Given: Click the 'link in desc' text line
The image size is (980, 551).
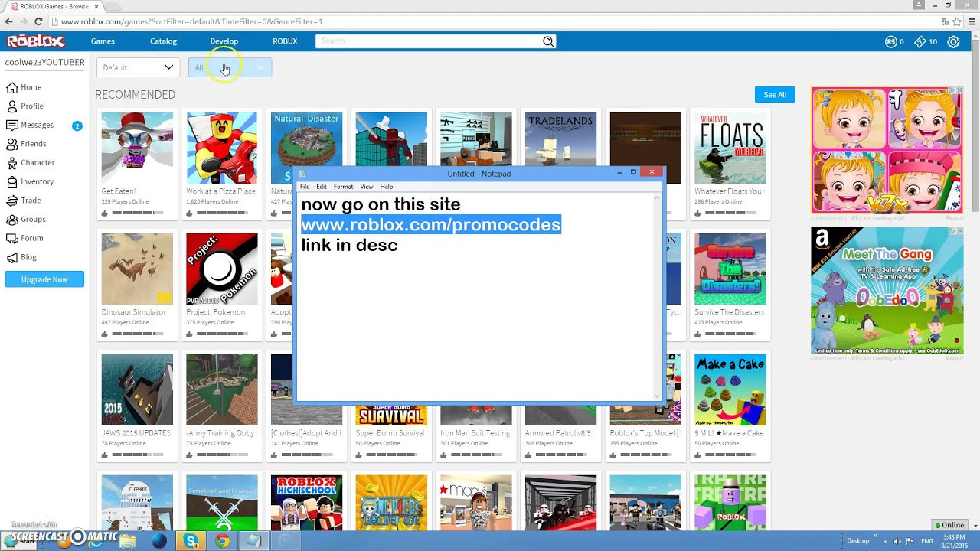Looking at the screenshot, I should [x=349, y=245].
